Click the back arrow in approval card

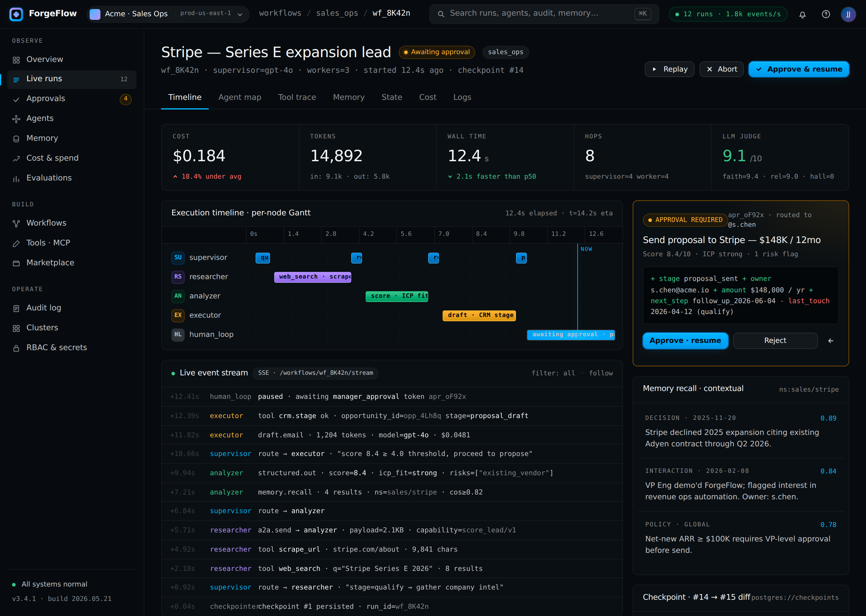831,340
